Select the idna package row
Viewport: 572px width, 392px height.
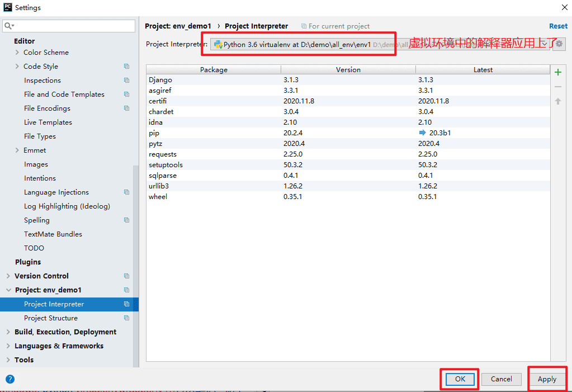[x=348, y=122]
